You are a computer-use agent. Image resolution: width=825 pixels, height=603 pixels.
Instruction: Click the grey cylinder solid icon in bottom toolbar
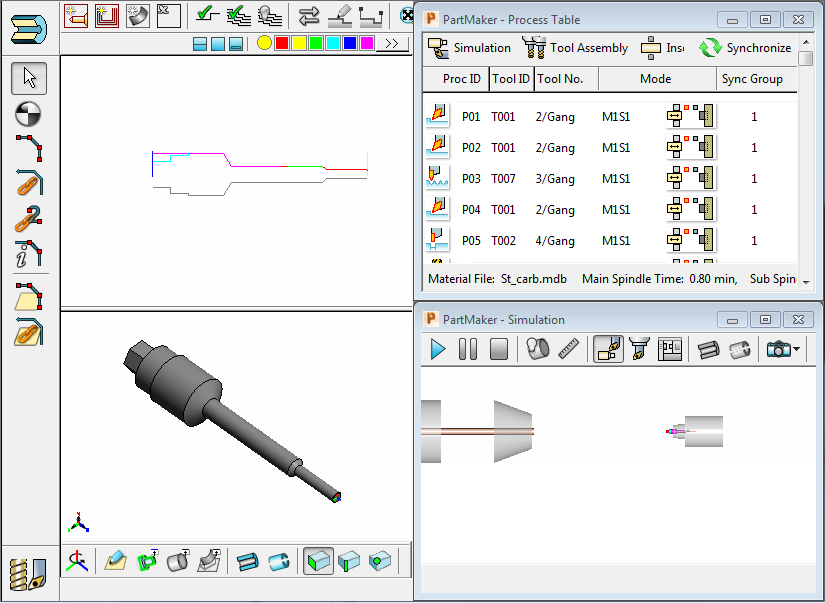point(178,561)
